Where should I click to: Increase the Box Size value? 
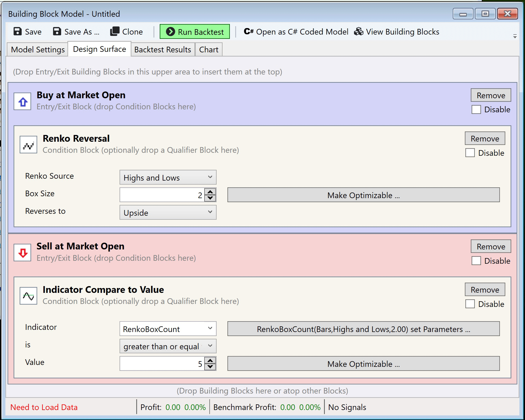pyautogui.click(x=210, y=192)
